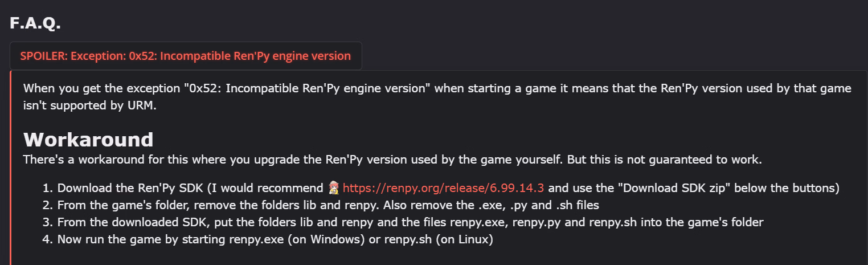
Task: Click the number 4 list marker
Action: coord(47,239)
